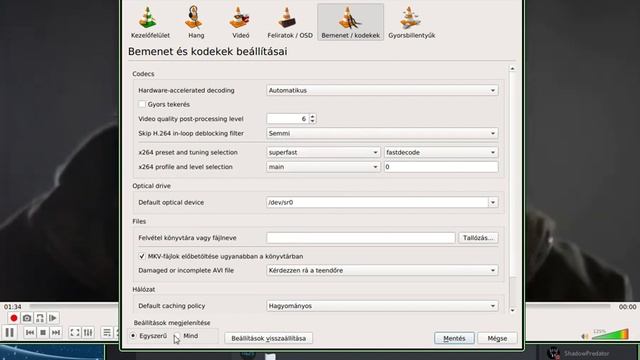Open the Gyorsbillentyűk tab

click(x=411, y=22)
